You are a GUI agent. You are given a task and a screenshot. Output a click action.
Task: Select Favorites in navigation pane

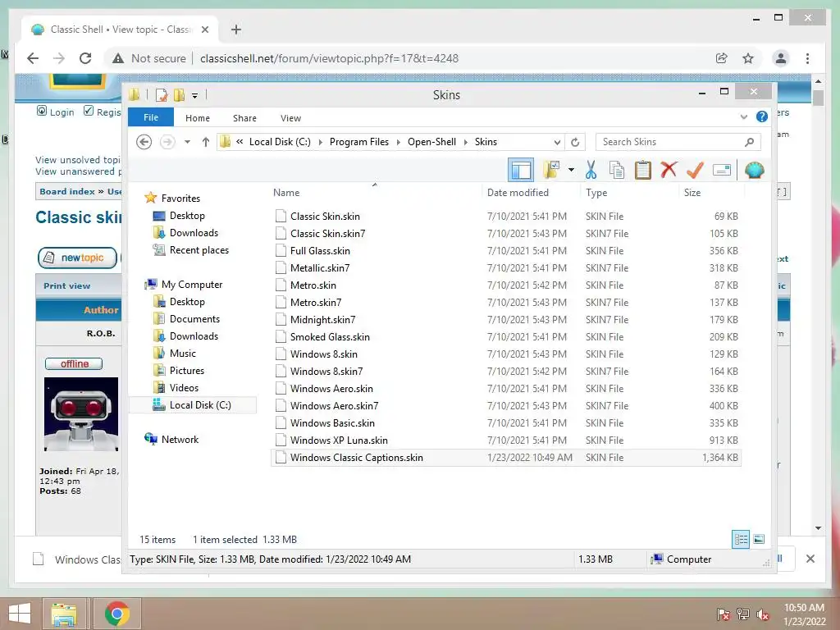(x=180, y=199)
